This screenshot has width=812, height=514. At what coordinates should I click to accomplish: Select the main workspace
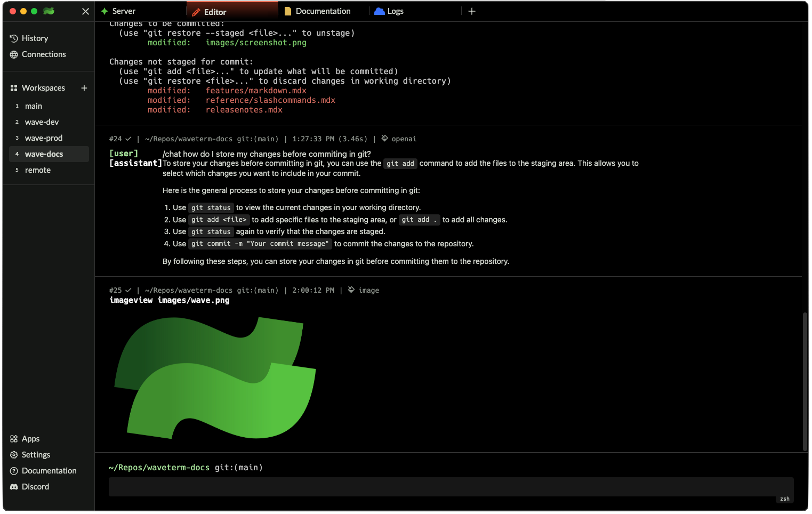point(49,106)
